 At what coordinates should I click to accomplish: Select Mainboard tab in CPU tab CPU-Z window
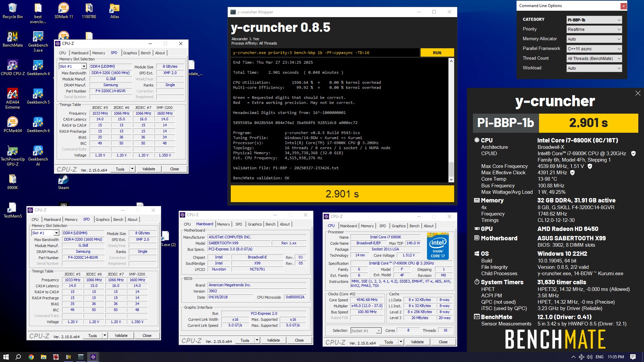tap(348, 226)
